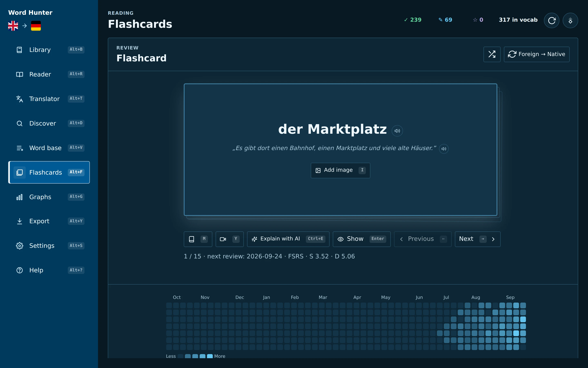Click the starred 0 counter

(x=478, y=20)
